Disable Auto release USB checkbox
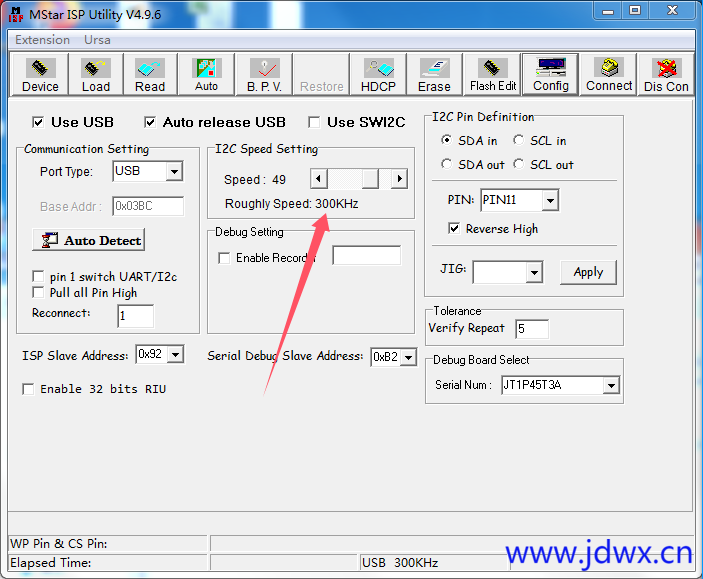 pos(150,122)
